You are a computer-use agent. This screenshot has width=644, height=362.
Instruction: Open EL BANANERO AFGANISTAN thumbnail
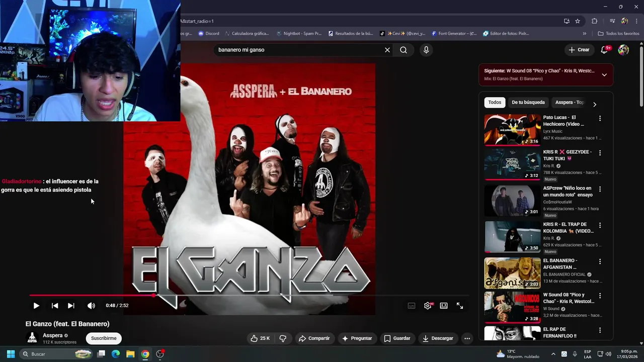[x=512, y=273]
